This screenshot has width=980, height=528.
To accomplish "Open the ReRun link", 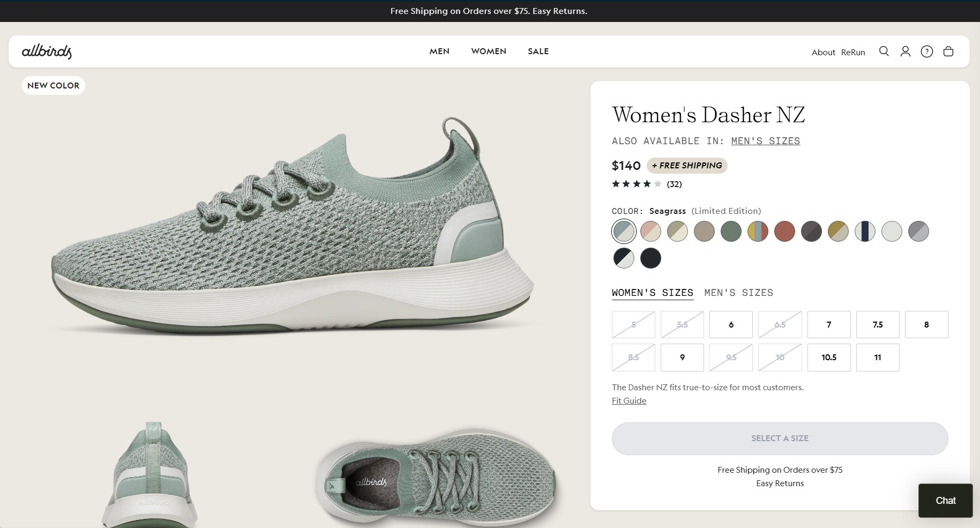I will 853,52.
